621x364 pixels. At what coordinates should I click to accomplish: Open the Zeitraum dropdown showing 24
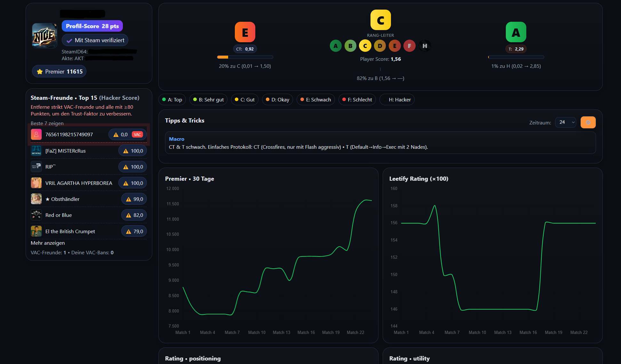click(x=565, y=122)
